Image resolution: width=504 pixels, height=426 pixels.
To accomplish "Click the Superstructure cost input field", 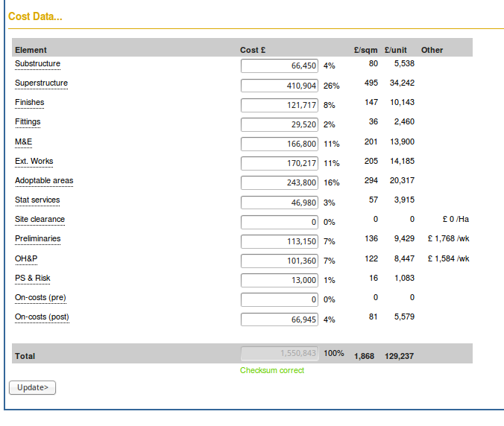I will pyautogui.click(x=280, y=86).
